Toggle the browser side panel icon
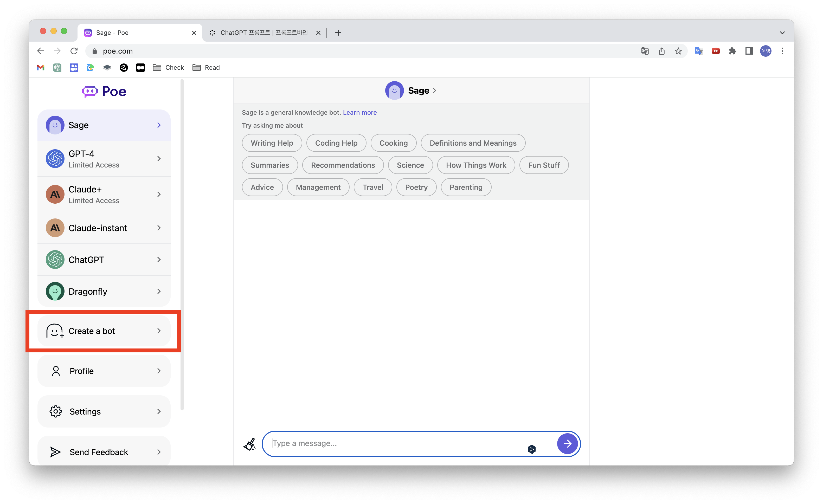Screen dimensions: 823x504 (749, 51)
